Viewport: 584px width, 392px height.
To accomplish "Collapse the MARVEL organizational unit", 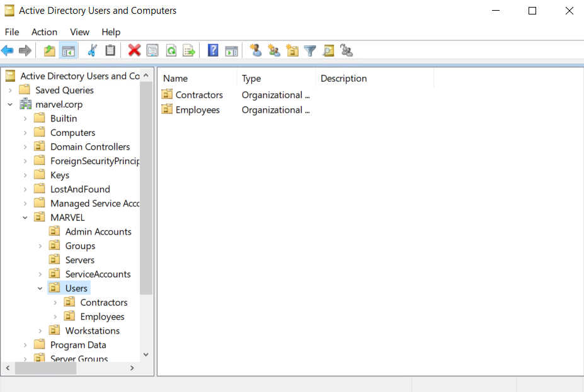I will coord(25,218).
